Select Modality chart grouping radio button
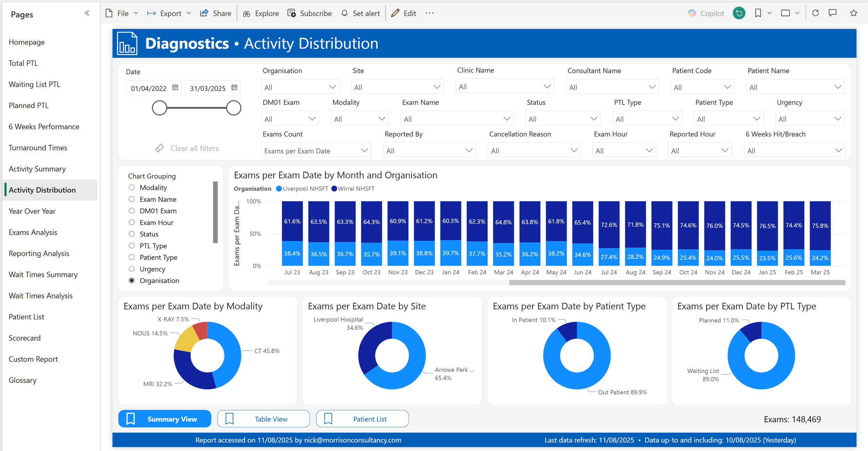Viewport: 868px width, 451px height. click(x=132, y=187)
